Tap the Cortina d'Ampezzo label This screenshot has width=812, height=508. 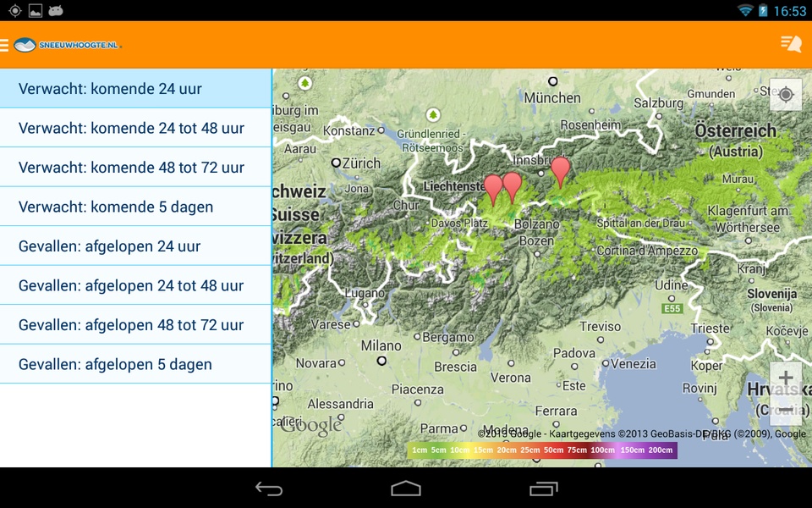647,251
